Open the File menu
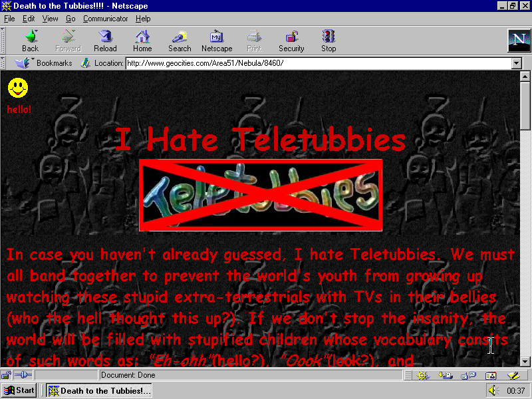 click(x=9, y=19)
